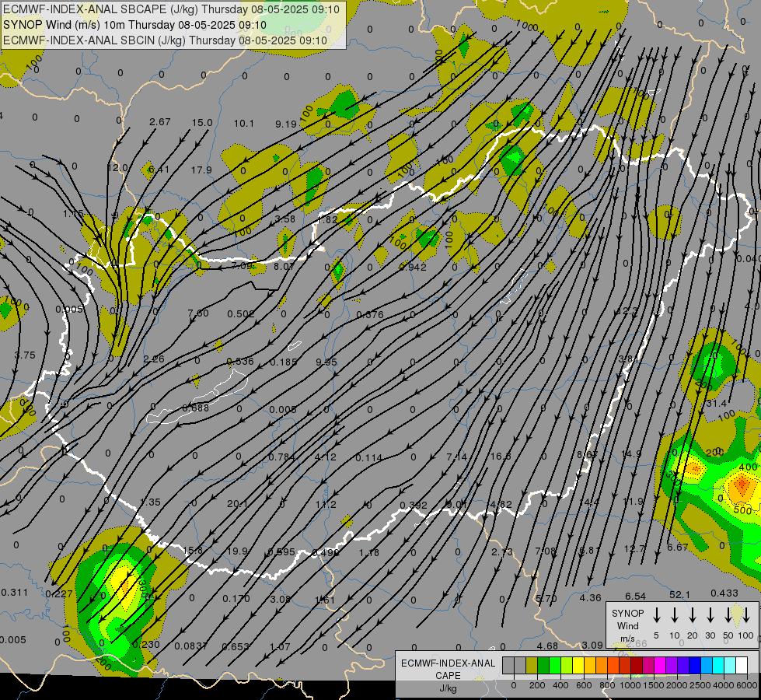761x700 pixels.
Task: Click the 50 m/s wind arrow in SYNOP legend
Action: point(728,615)
